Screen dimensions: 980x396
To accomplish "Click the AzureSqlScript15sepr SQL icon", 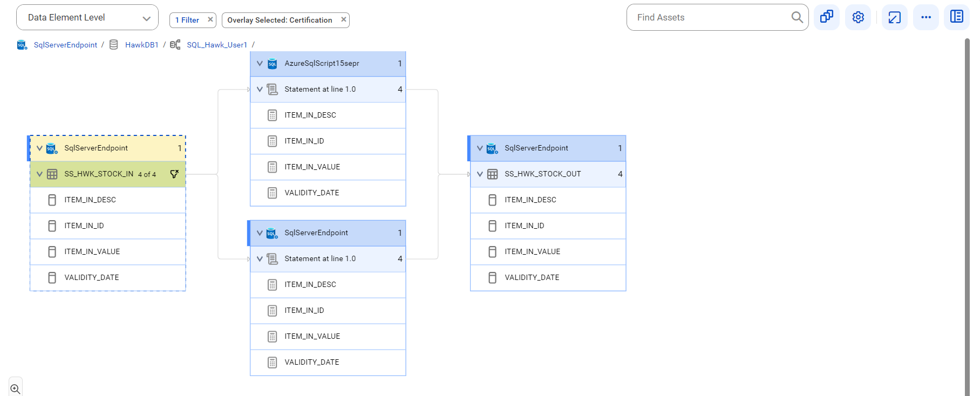I will coord(273,64).
